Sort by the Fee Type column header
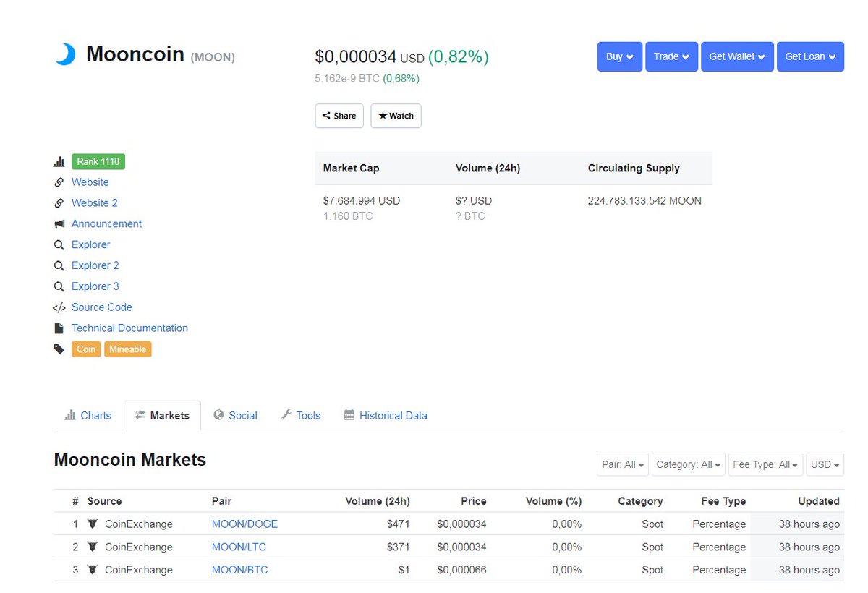This screenshot has width=868, height=593. click(x=723, y=501)
